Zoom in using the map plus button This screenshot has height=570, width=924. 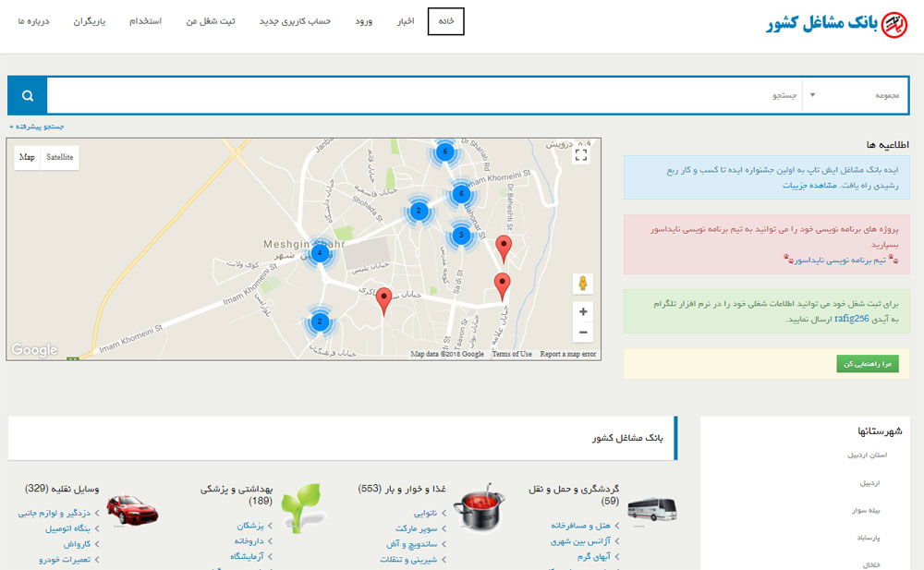[x=582, y=311]
